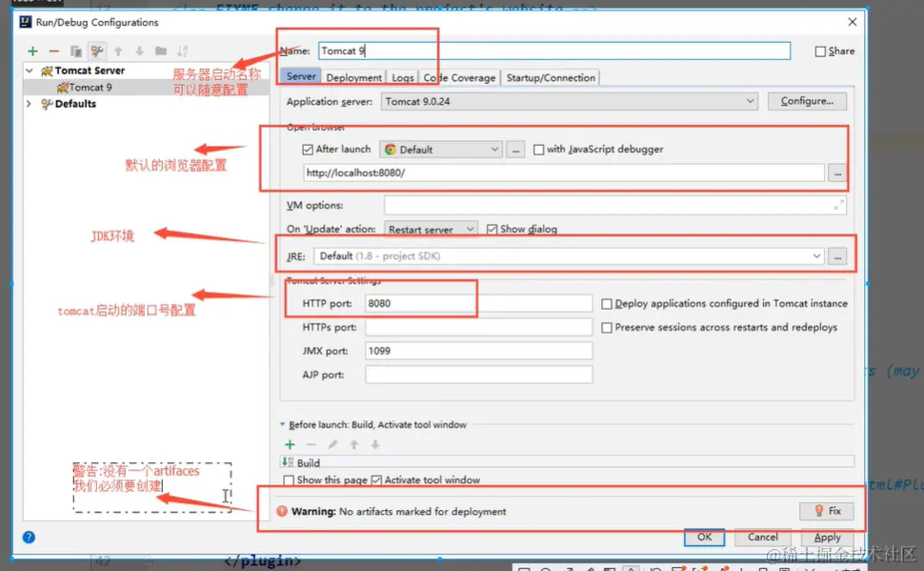This screenshot has width=924, height=571.
Task: Close the Run/Debug Configurations dialog
Action: [853, 22]
